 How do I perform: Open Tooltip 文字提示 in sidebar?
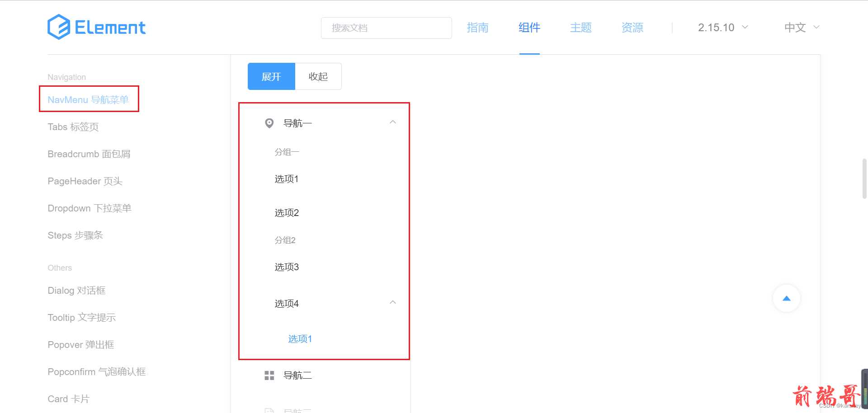(82, 318)
